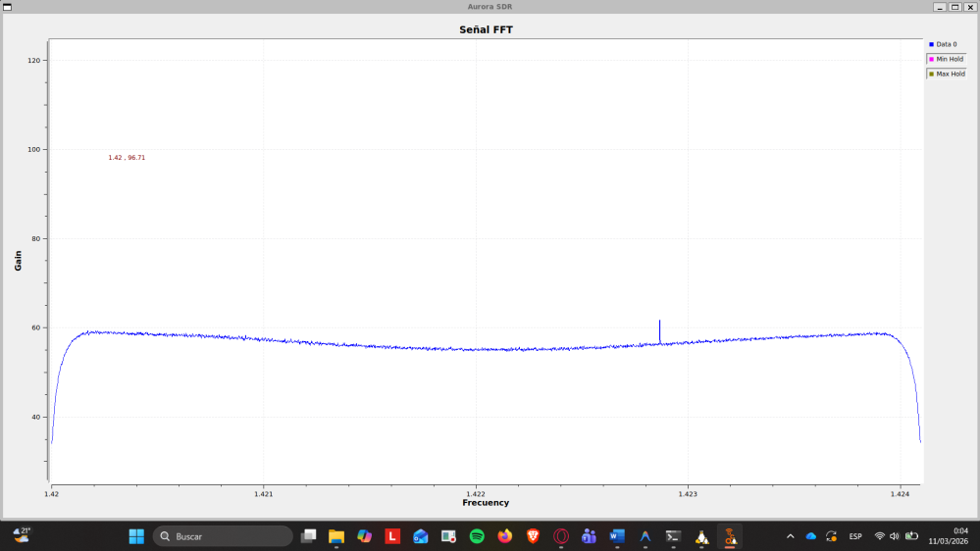Screen dimensions: 980x551
Task: Maximize the Aurora SDR window
Action: pos(955,7)
